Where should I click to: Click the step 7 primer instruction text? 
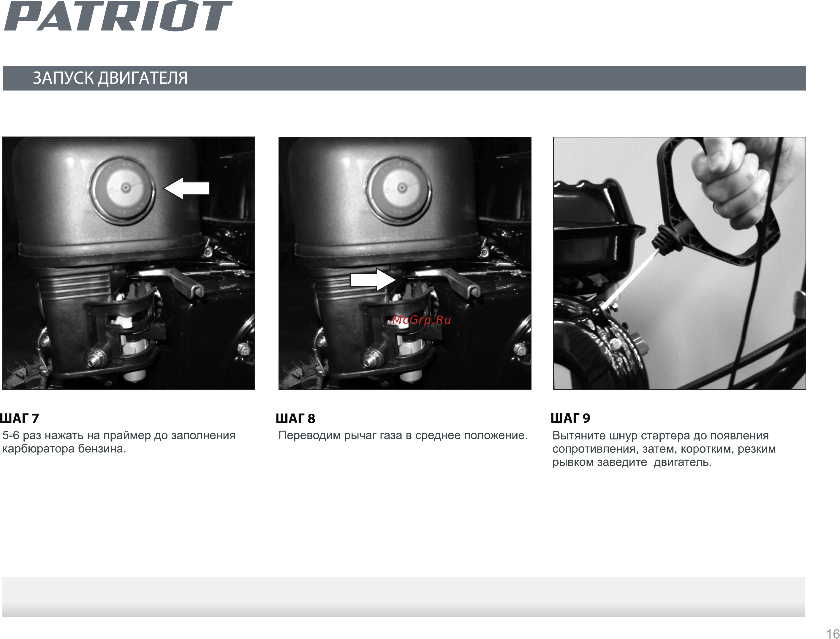(x=119, y=442)
